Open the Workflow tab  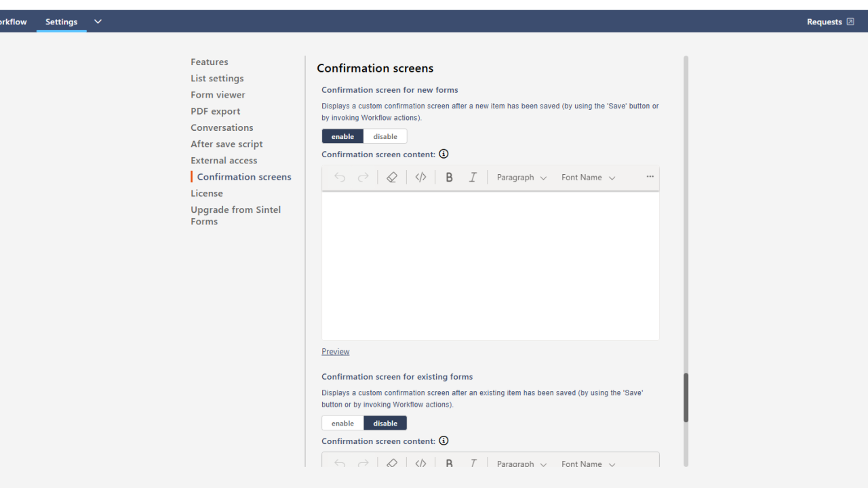pyautogui.click(x=13, y=22)
